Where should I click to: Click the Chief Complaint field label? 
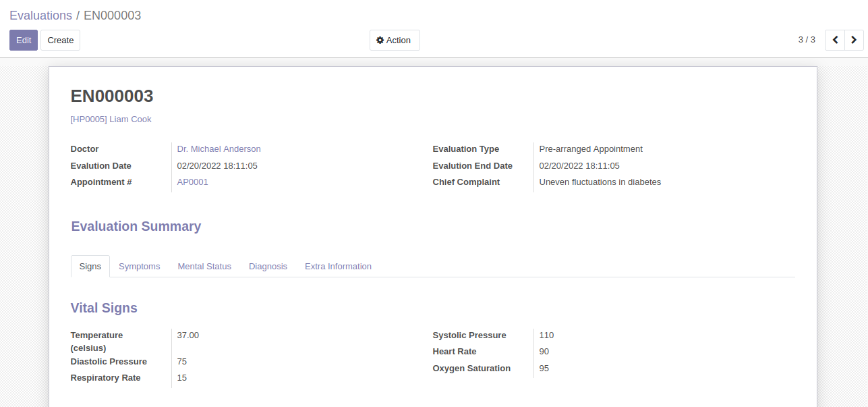466,182
